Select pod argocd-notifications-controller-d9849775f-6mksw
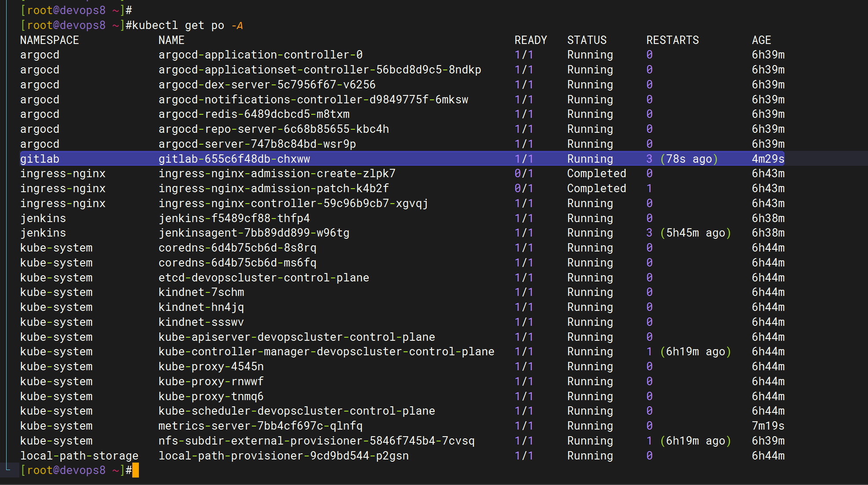 [313, 99]
